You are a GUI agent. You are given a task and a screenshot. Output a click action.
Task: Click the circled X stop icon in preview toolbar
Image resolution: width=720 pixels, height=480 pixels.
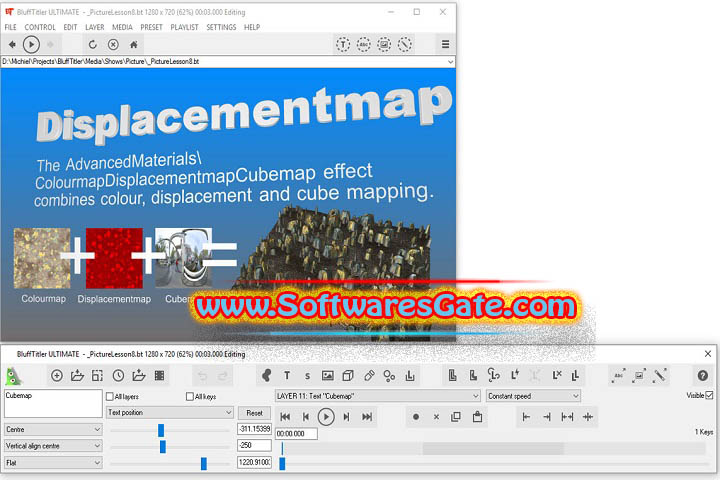pos(113,45)
